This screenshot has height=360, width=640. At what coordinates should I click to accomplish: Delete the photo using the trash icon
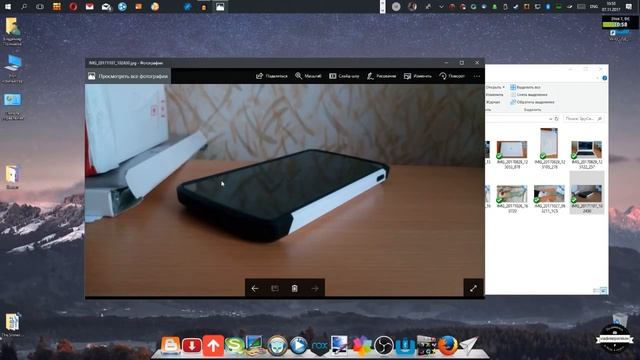pyautogui.click(x=295, y=289)
